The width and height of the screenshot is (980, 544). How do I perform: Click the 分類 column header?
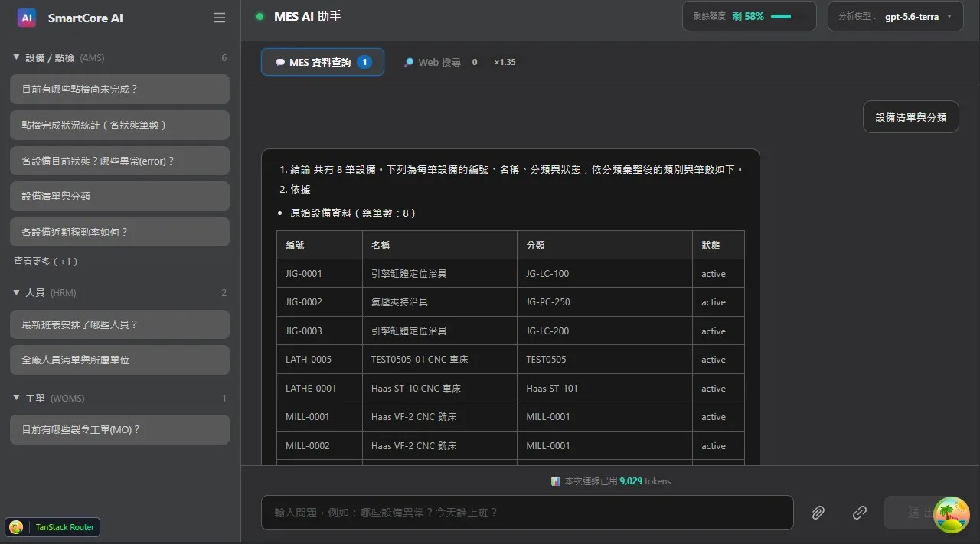click(605, 245)
